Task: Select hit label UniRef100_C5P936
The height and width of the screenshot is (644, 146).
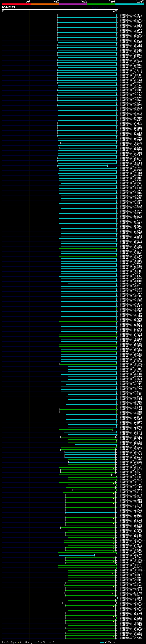Action: pyautogui.click(x=131, y=238)
